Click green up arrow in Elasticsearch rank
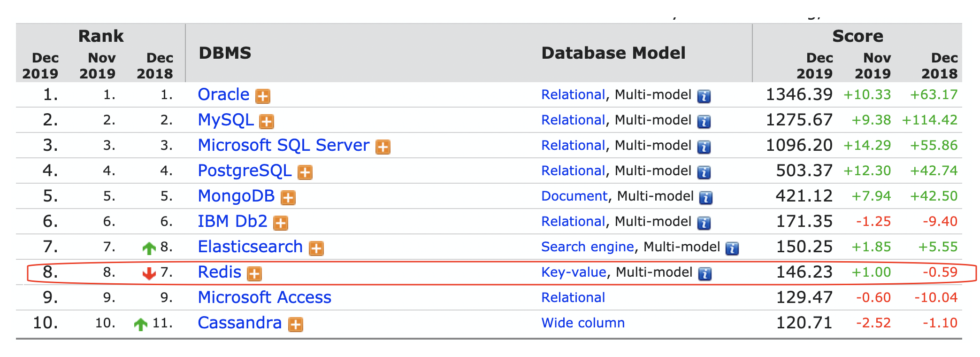Image resolution: width=980 pixels, height=357 pixels. click(149, 248)
